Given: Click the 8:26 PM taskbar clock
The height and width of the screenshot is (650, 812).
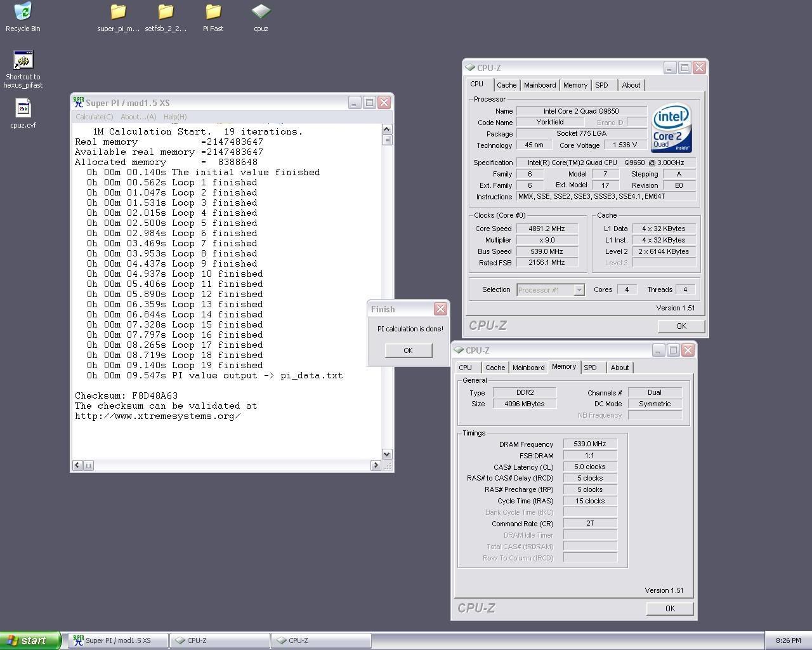Looking at the screenshot, I should click(789, 640).
